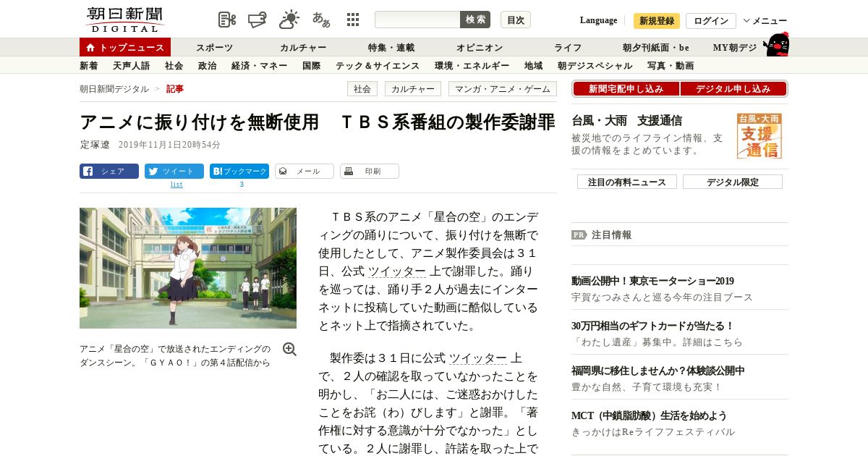Switch to the カルチャー tab
This screenshot has width=868, height=456.
point(303,48)
